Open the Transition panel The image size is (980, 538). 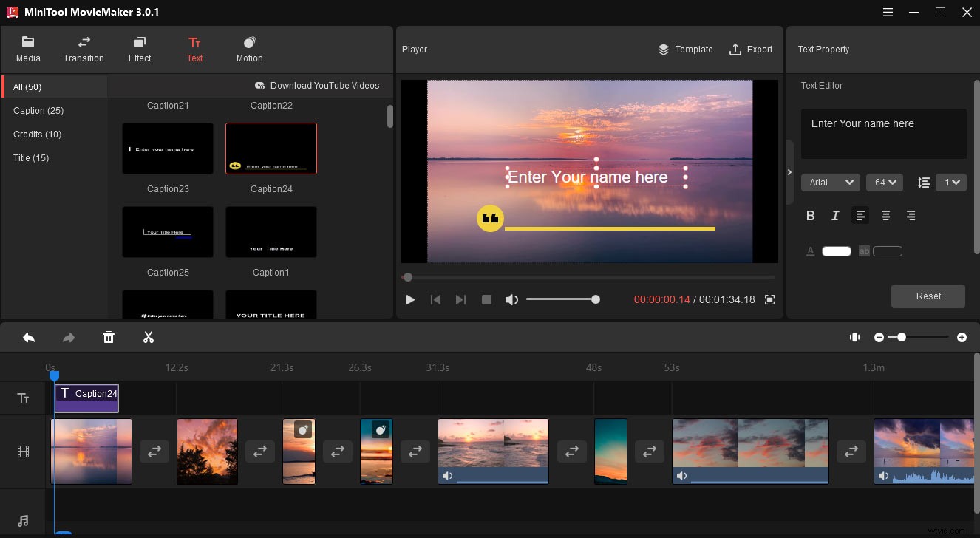point(84,49)
